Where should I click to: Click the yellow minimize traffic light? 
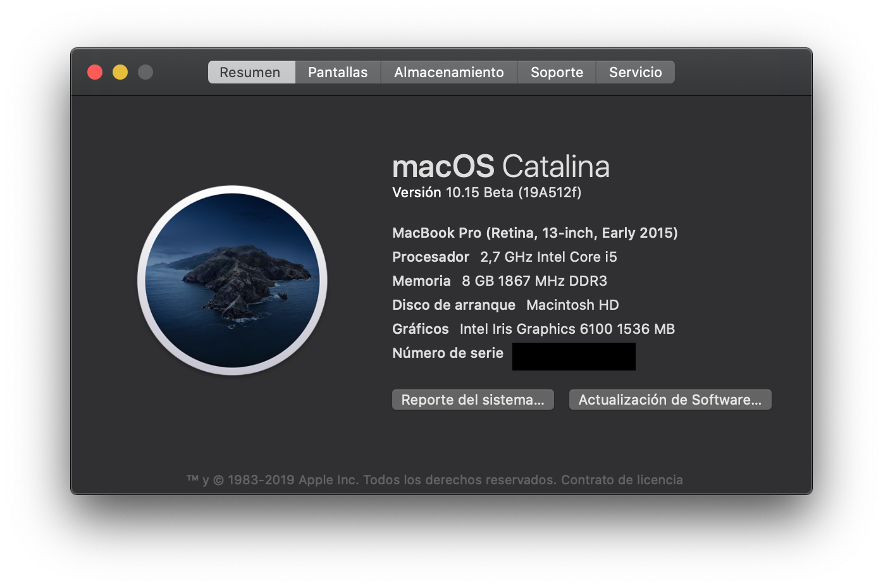[120, 72]
